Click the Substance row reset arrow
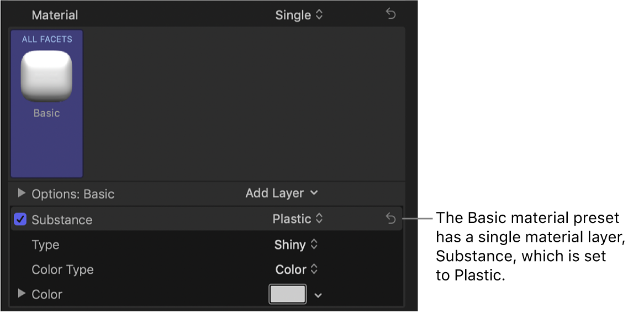Screen dimensions: 644x312 (x=390, y=219)
